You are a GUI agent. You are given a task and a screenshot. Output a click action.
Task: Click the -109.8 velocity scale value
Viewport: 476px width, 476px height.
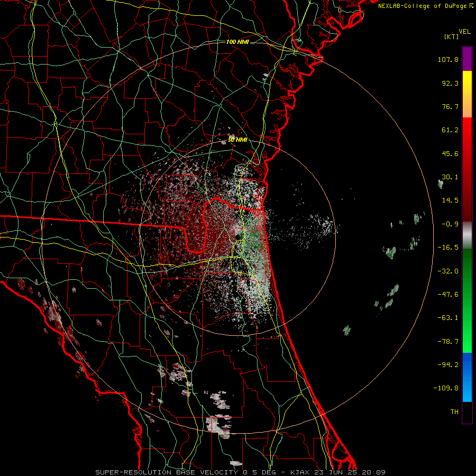(446, 388)
